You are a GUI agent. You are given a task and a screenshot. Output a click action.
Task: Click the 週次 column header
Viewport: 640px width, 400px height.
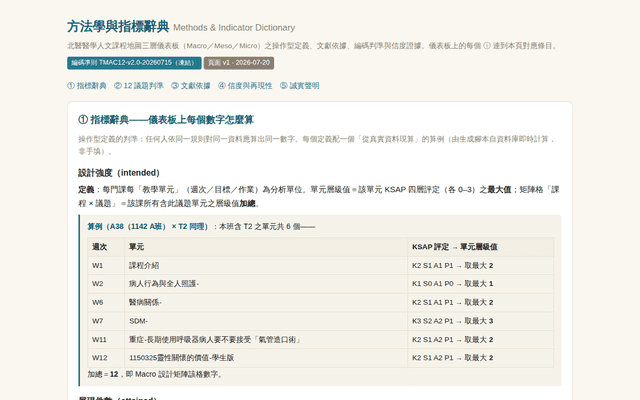[106, 247]
